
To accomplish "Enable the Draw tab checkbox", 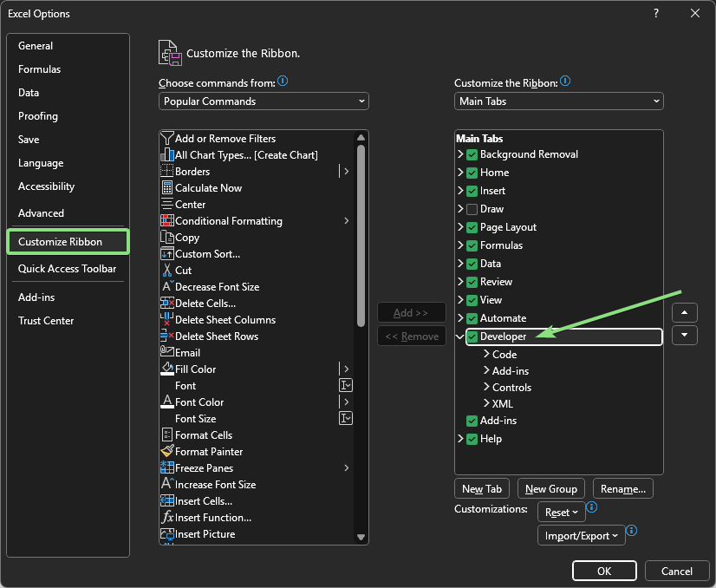I will coord(472,208).
